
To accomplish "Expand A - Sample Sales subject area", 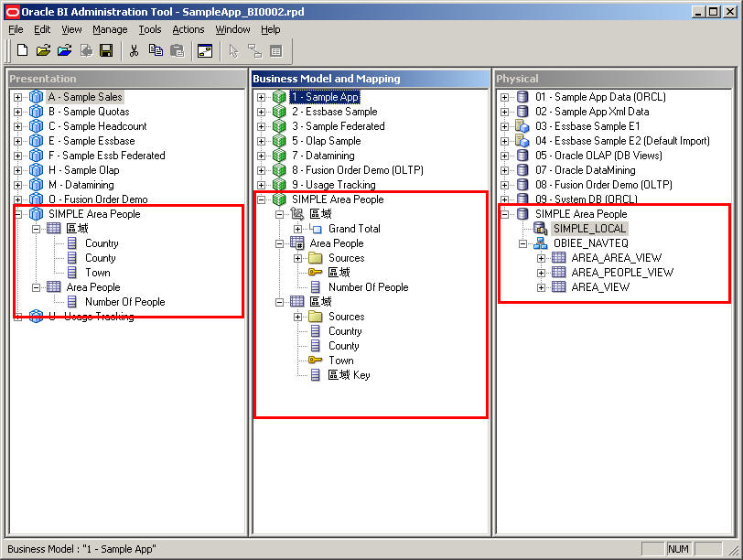I will (x=18, y=97).
